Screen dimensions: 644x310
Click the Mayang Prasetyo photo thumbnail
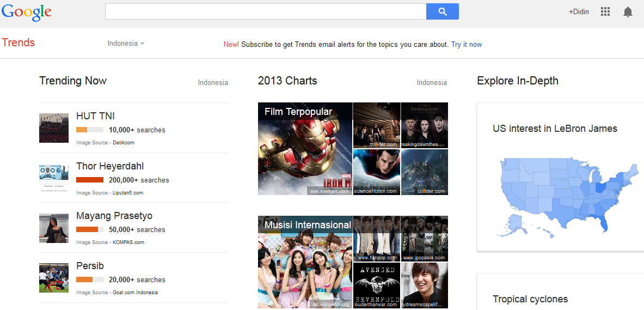[x=54, y=228]
